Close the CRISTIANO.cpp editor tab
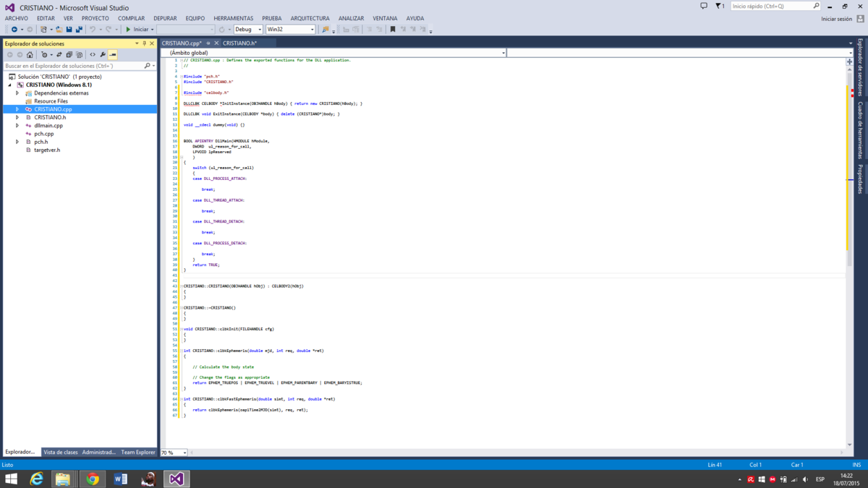The image size is (868, 488). click(x=216, y=43)
